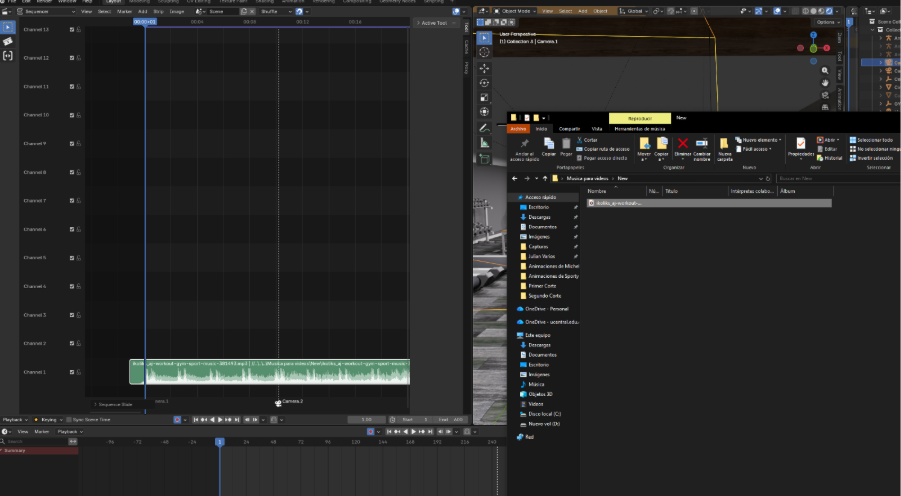Select the Measure tool in the 3D viewport

(484, 143)
